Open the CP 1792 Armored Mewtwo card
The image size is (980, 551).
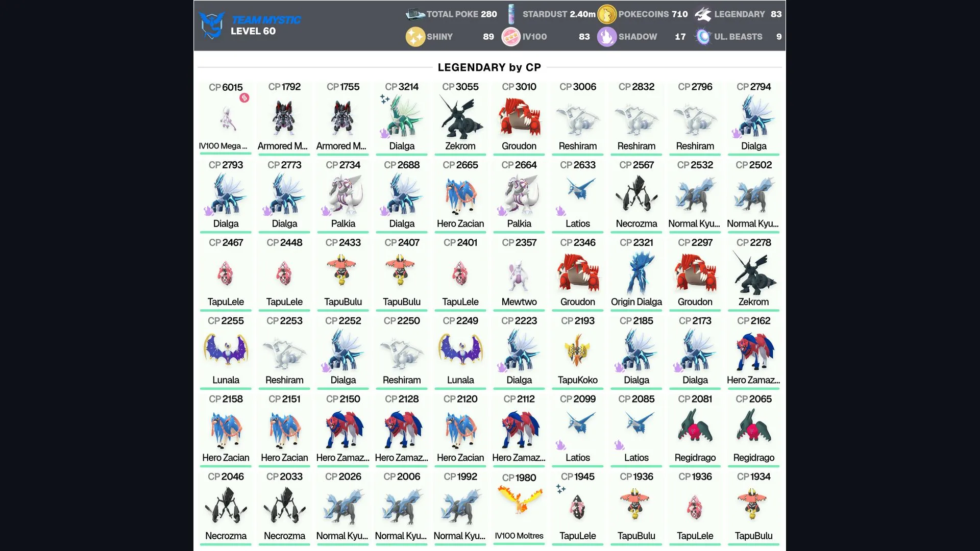(x=284, y=118)
